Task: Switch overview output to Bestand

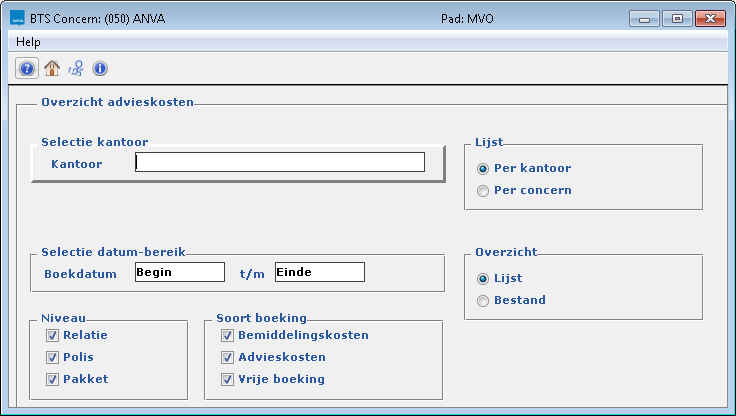Action: click(x=484, y=300)
